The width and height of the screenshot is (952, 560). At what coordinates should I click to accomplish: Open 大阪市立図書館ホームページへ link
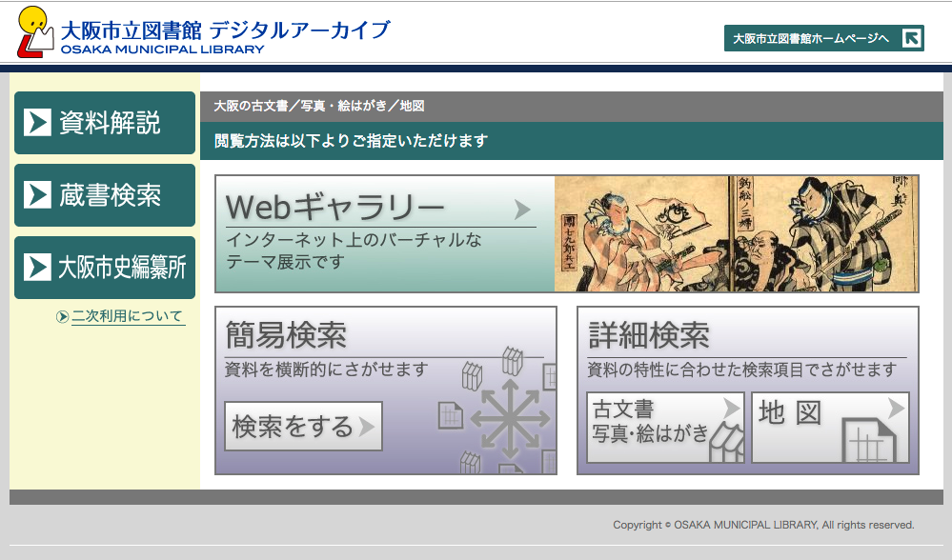click(x=824, y=38)
